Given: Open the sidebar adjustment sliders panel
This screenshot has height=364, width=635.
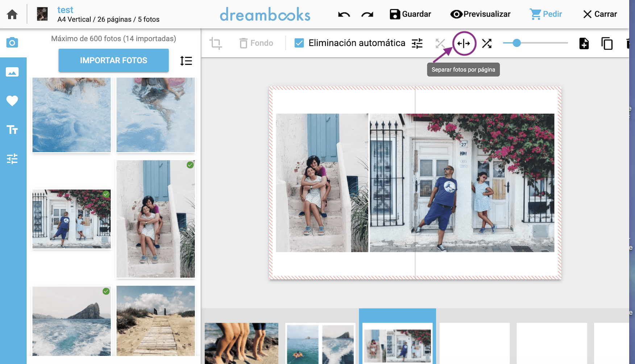Looking at the screenshot, I should click(x=12, y=159).
